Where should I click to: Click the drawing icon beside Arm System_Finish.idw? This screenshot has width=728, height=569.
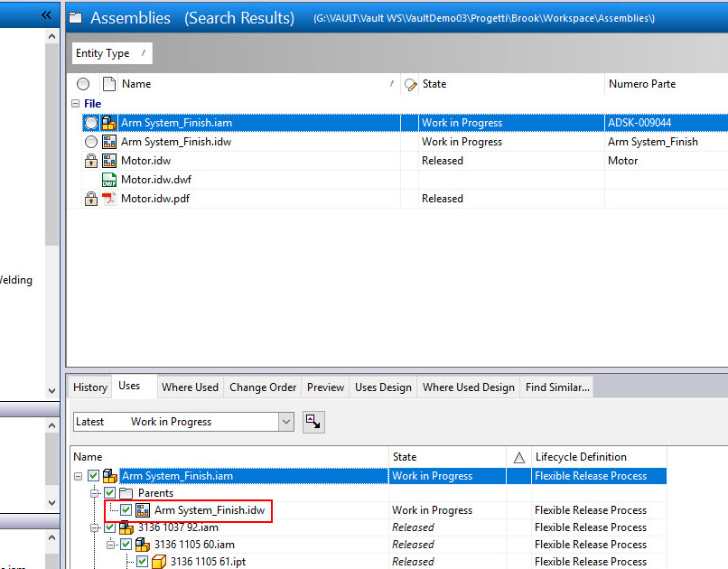(x=110, y=142)
